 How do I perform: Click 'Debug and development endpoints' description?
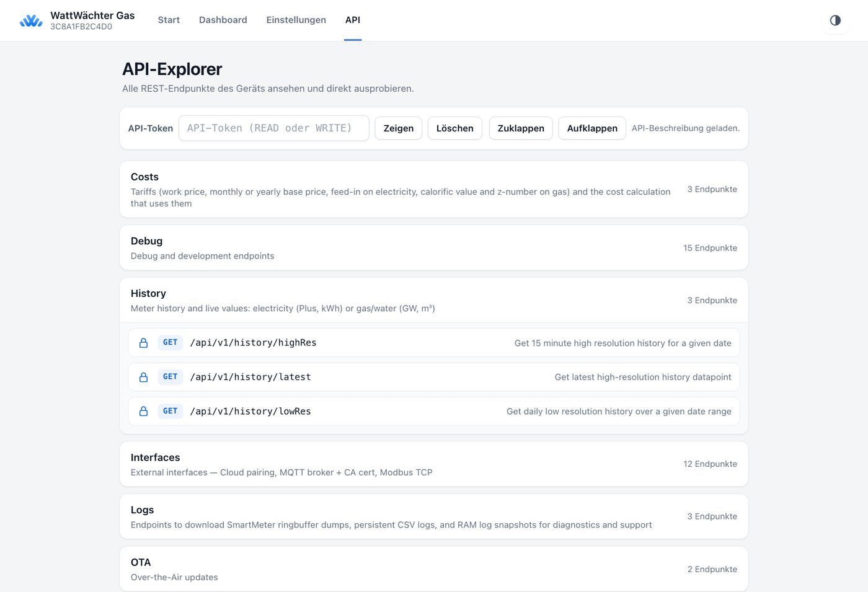coord(202,256)
